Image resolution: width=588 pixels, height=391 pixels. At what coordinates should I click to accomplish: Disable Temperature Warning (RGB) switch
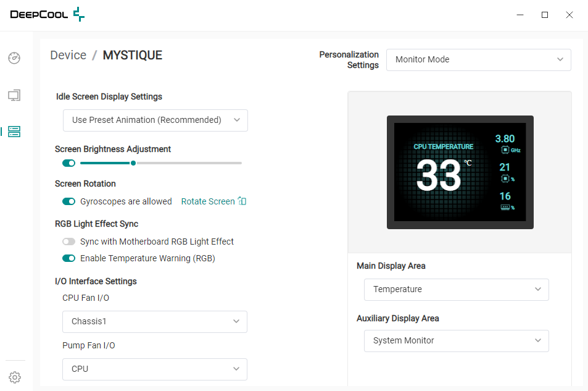68,258
